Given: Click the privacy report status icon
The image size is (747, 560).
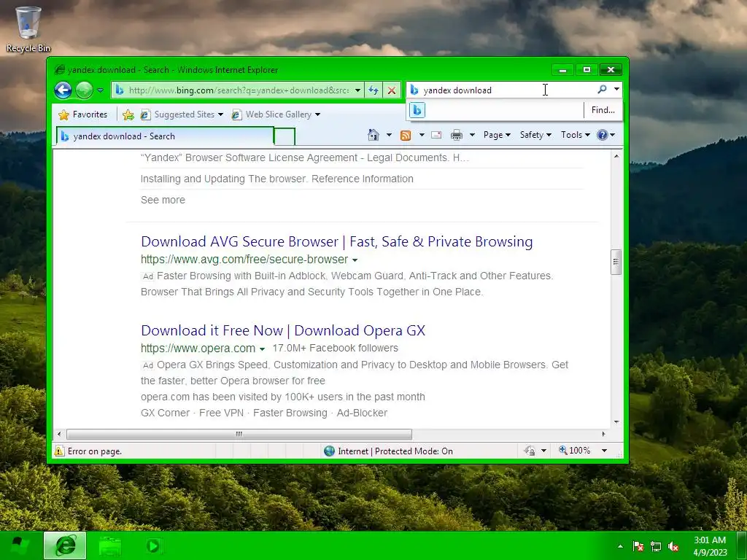Looking at the screenshot, I should [x=530, y=451].
